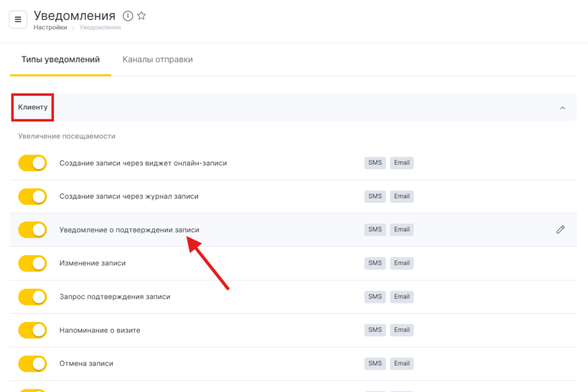The height and width of the screenshot is (392, 588).
Task: Open Запрос подтверждения записи notification row
Action: pyautogui.click(x=115, y=297)
